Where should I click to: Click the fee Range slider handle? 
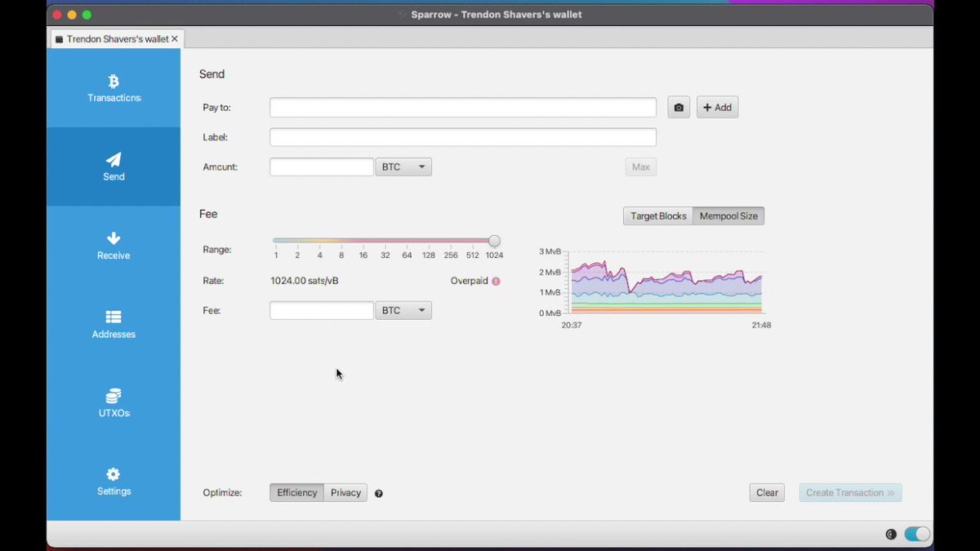click(x=494, y=241)
